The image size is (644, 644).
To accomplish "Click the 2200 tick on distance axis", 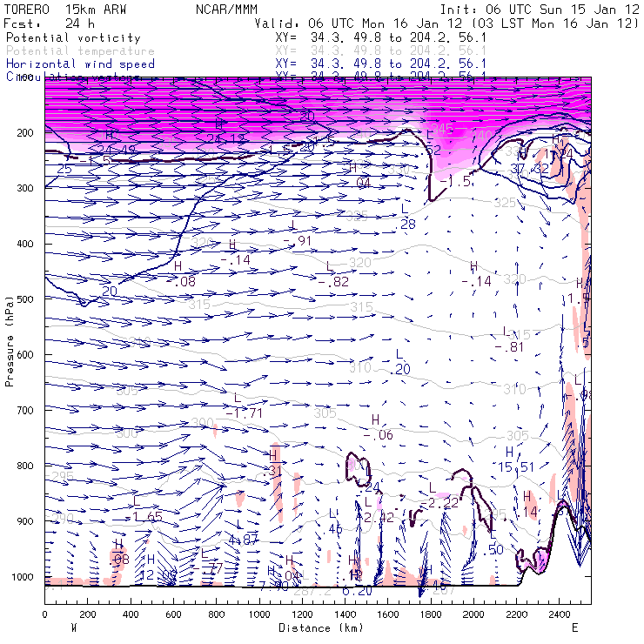I will coord(517,614).
